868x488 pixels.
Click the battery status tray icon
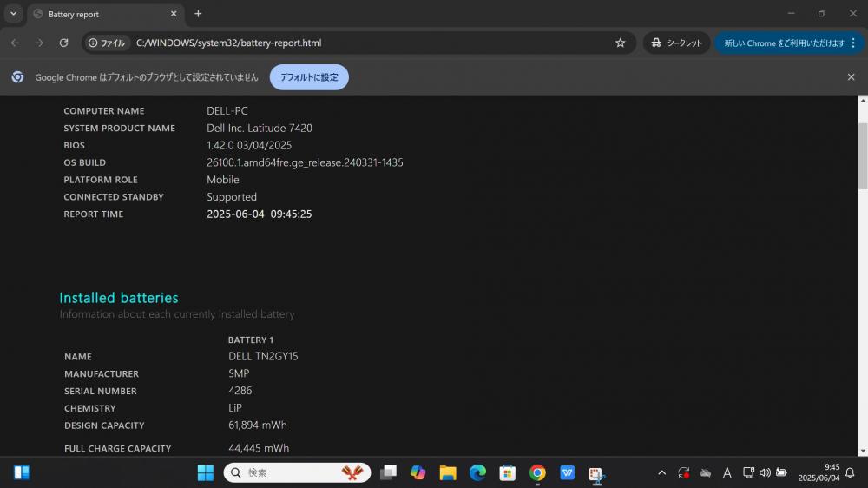pos(782,472)
